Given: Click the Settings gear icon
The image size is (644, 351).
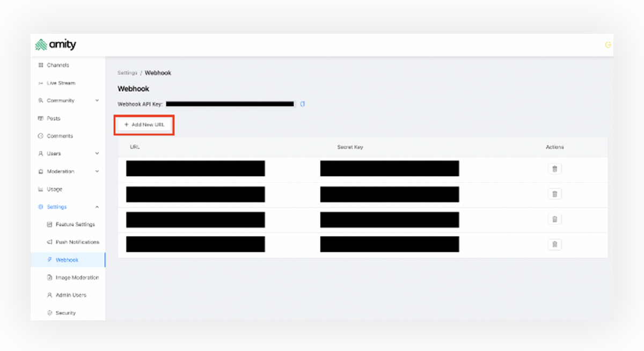Looking at the screenshot, I should [41, 207].
